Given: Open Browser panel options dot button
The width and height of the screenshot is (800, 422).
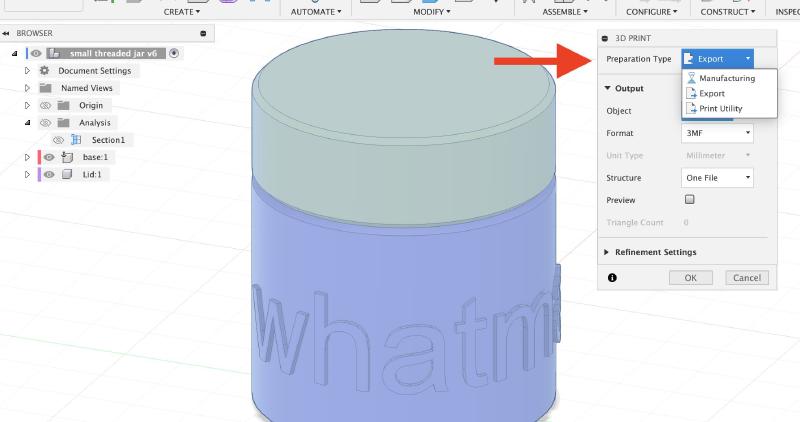Looking at the screenshot, I should (203, 33).
